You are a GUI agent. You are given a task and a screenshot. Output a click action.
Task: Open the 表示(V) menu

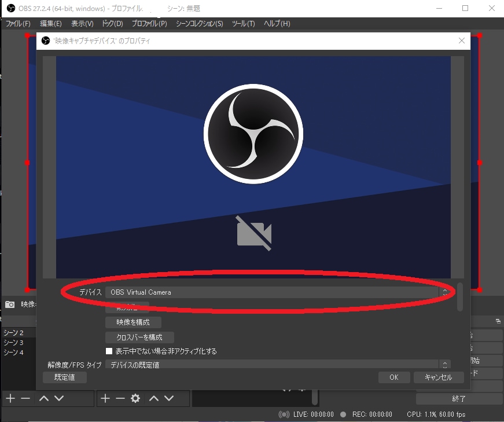point(82,24)
